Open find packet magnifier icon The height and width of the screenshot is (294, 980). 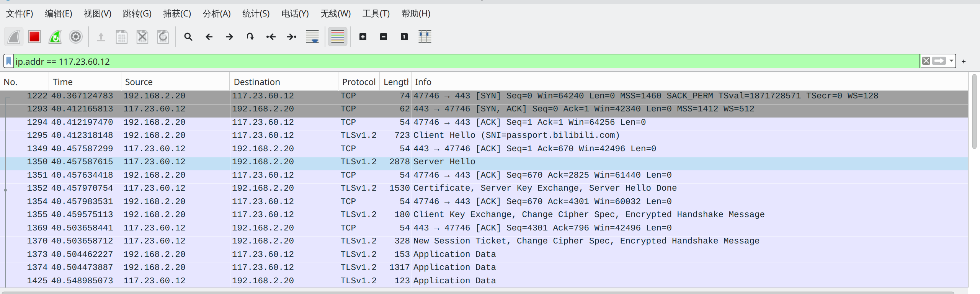click(188, 37)
